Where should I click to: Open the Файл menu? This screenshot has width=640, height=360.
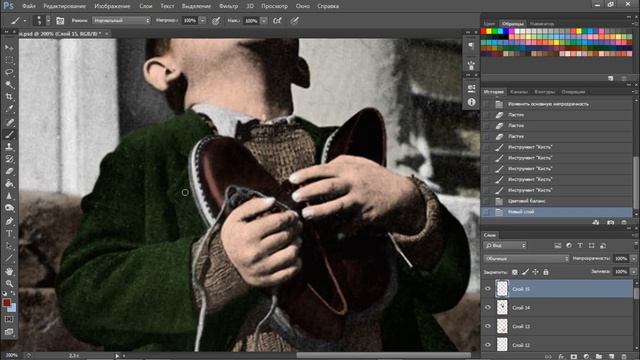pyautogui.click(x=29, y=6)
